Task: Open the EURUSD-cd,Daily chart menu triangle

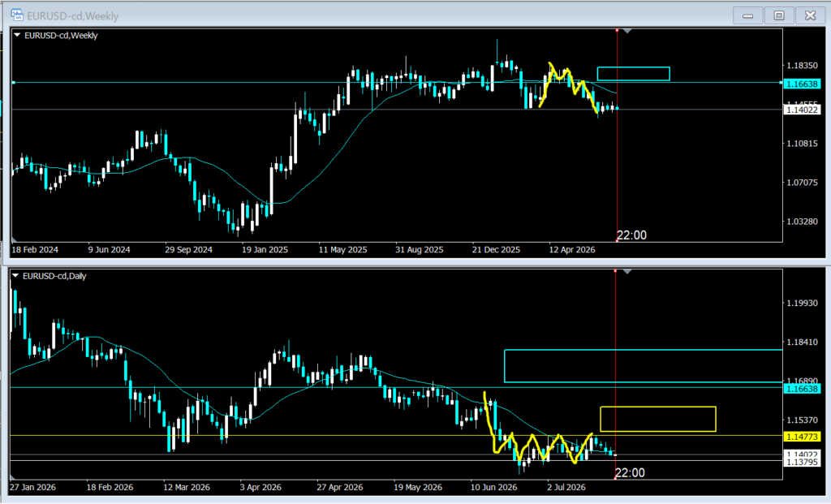Action: click(15, 276)
